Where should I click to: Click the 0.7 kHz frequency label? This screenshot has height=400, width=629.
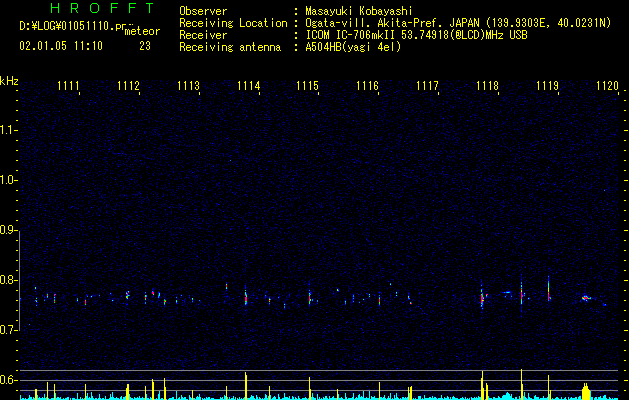point(8,330)
